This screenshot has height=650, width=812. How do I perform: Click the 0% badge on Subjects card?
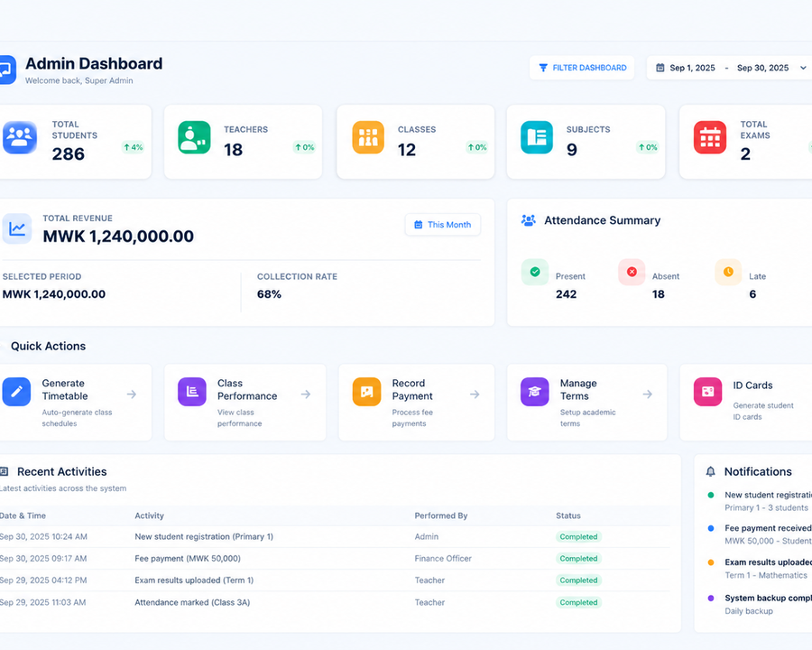click(x=647, y=147)
